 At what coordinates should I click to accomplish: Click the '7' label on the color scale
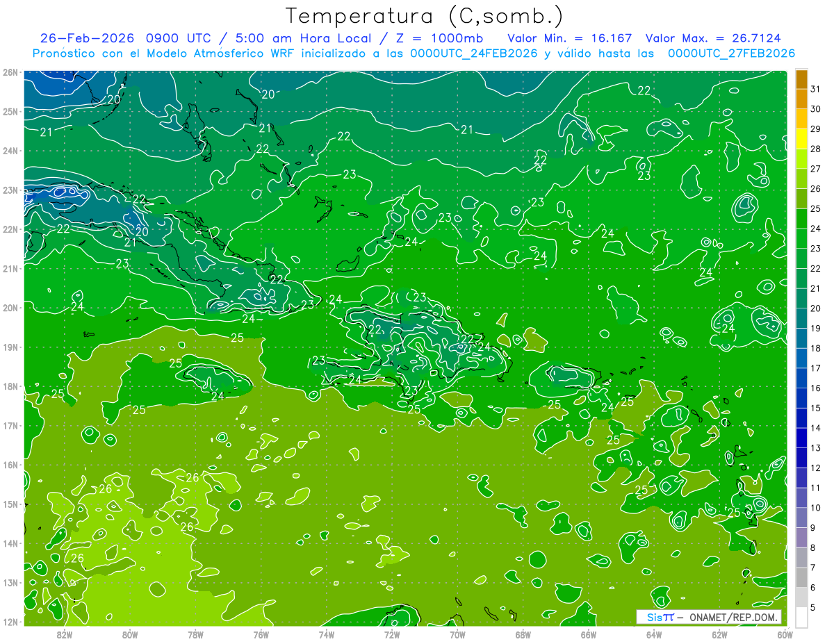(x=813, y=568)
